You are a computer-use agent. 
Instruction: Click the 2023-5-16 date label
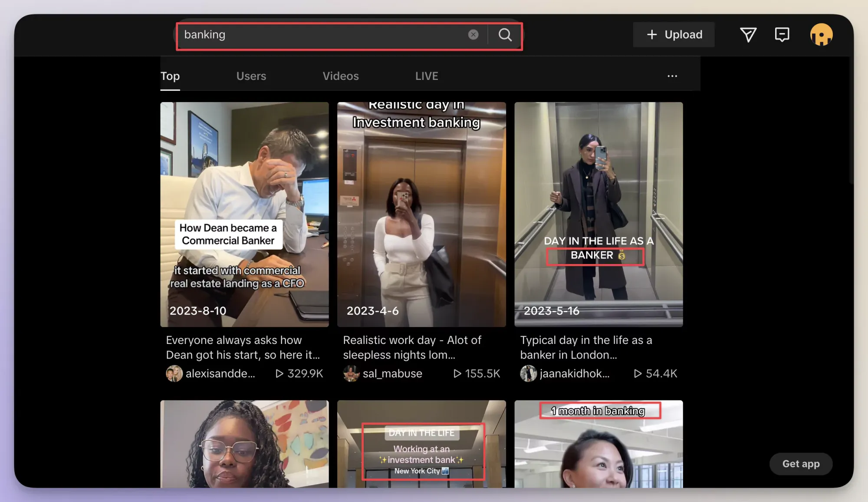pyautogui.click(x=552, y=311)
